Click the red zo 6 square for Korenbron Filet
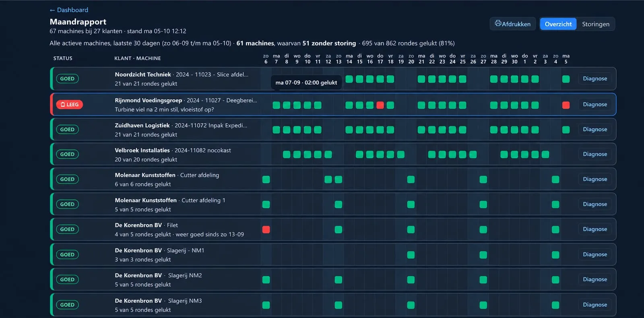Screen dimensions: 644x318 (266, 229)
